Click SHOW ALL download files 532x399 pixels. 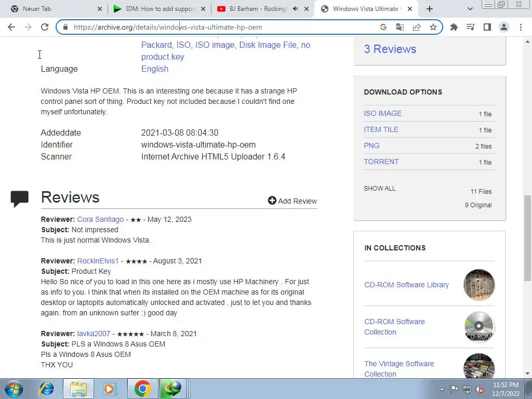380,188
